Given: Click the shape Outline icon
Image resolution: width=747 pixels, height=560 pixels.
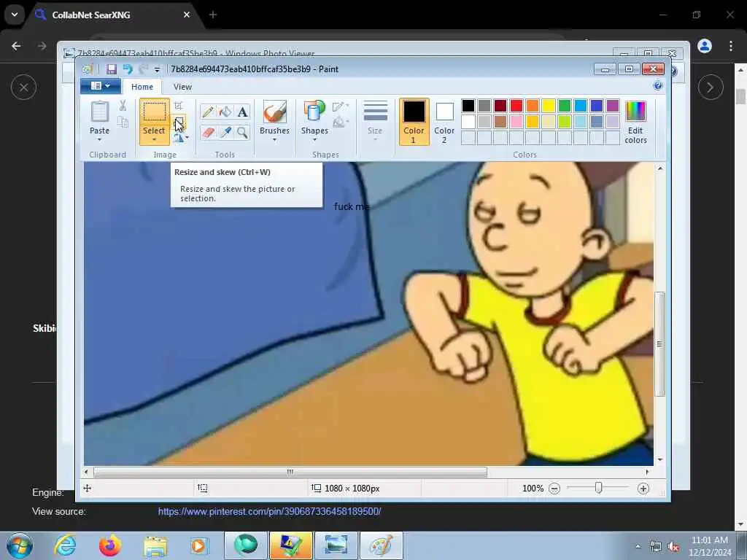Looking at the screenshot, I should [338, 106].
